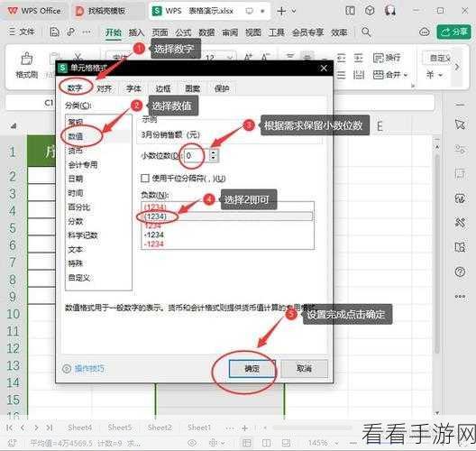Screen dimensions: 476x451
Task: Switch to the 插入 ribbon tab
Action: point(136,32)
